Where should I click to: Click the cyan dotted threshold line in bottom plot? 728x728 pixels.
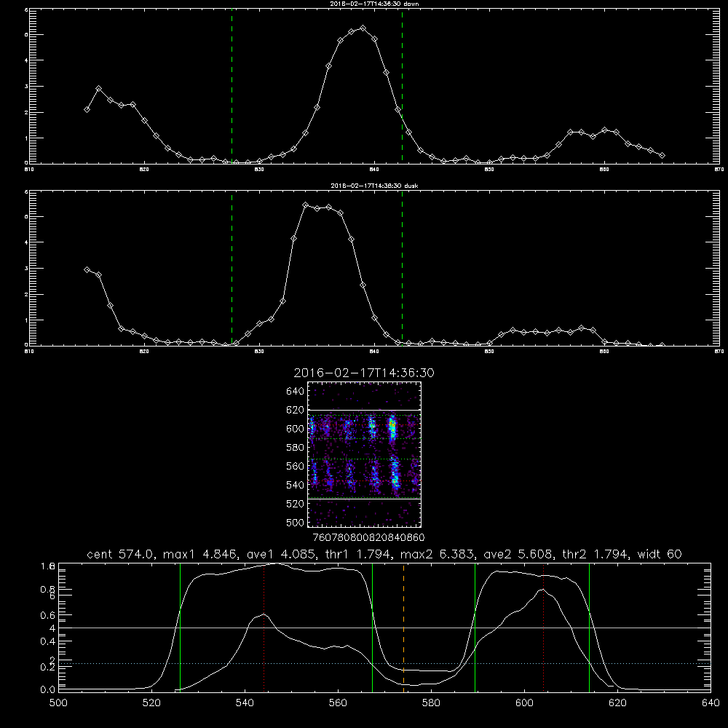coord(384,663)
